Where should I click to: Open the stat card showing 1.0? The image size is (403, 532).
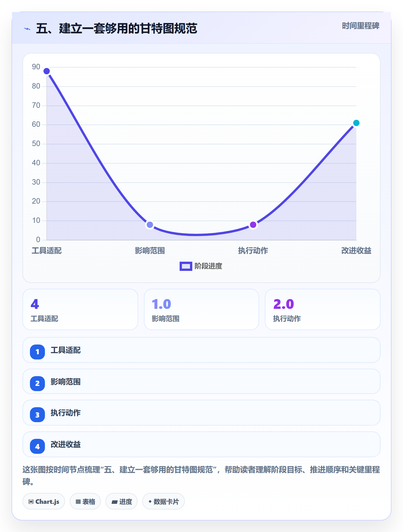pos(201,309)
